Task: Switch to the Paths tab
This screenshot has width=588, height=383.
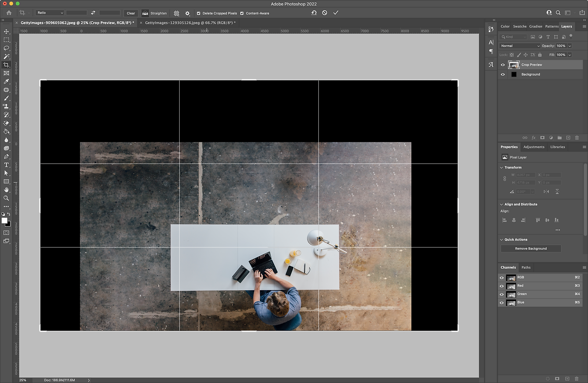Action: (x=526, y=267)
